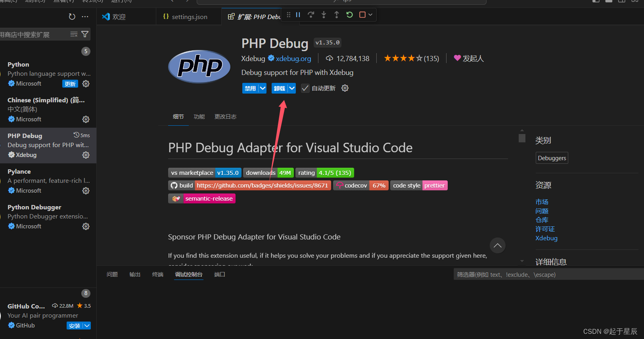The image size is (644, 339).
Task: Toggle the 自动更新 checkbox
Action: (x=305, y=88)
